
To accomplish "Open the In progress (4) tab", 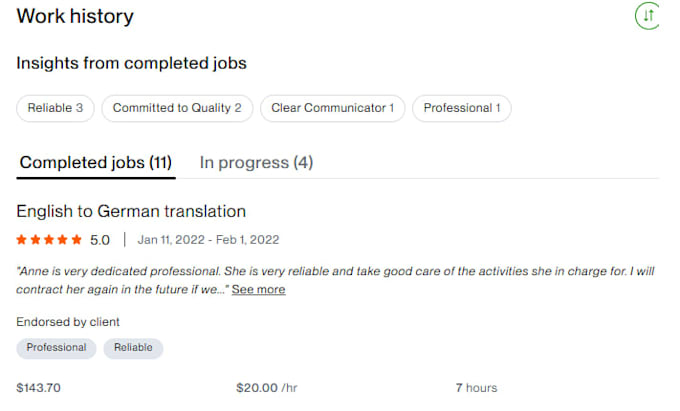I will (x=256, y=163).
